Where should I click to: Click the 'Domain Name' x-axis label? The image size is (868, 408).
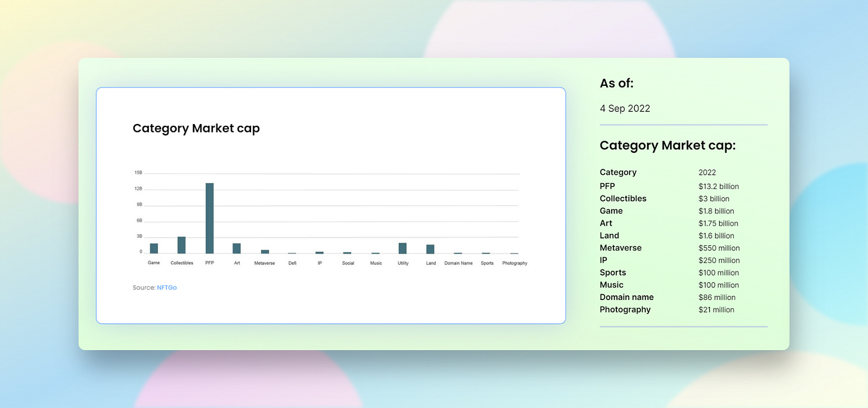coord(458,263)
